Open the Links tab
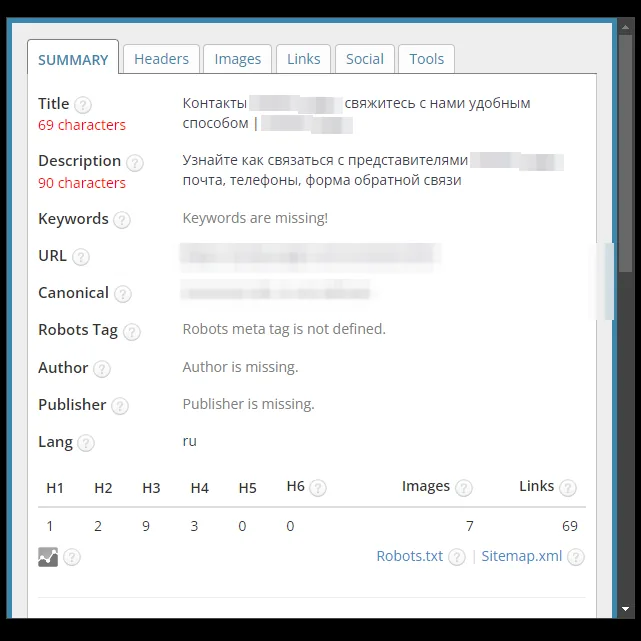Viewport: 641px width, 641px height. pyautogui.click(x=303, y=59)
